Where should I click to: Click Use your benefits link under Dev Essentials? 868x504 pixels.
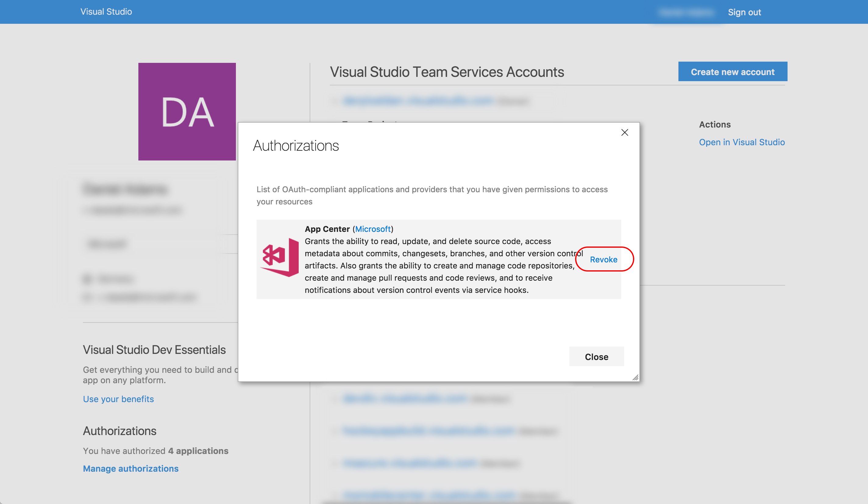point(118,398)
